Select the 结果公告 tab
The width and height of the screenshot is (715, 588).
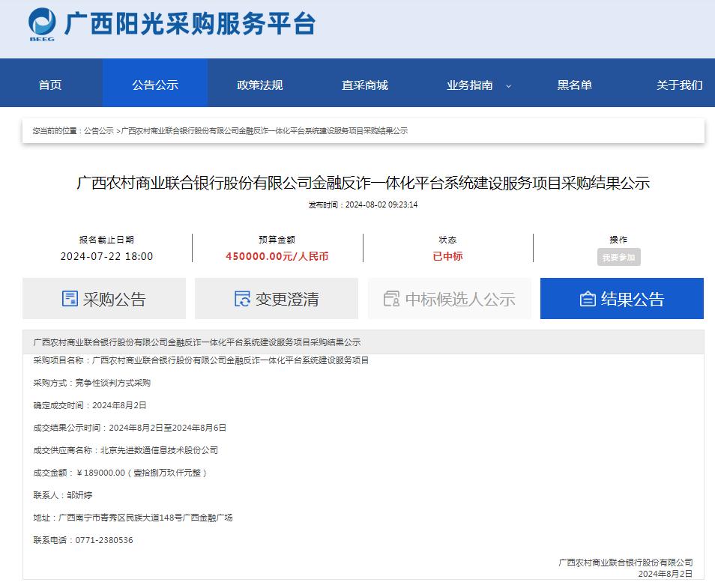[x=622, y=299]
